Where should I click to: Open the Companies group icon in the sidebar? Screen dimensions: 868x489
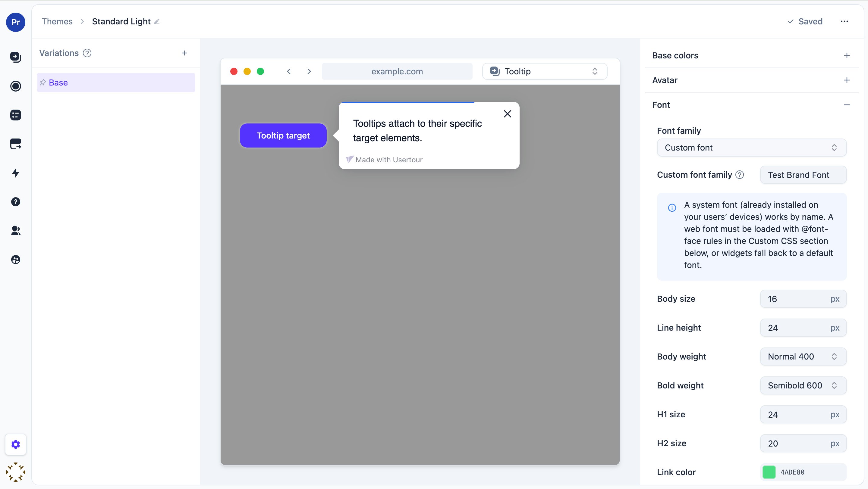(x=15, y=260)
